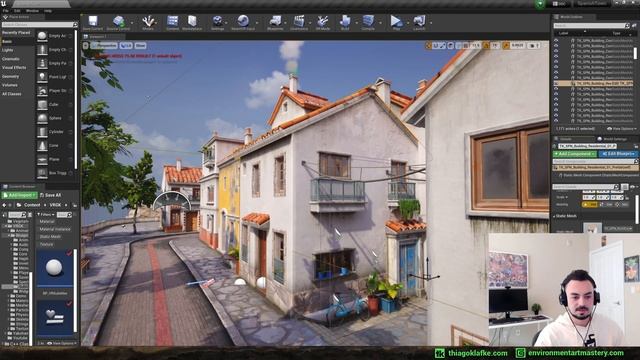The image size is (640, 360).
Task: Select the Empty Character actor icon
Action: 42,50
